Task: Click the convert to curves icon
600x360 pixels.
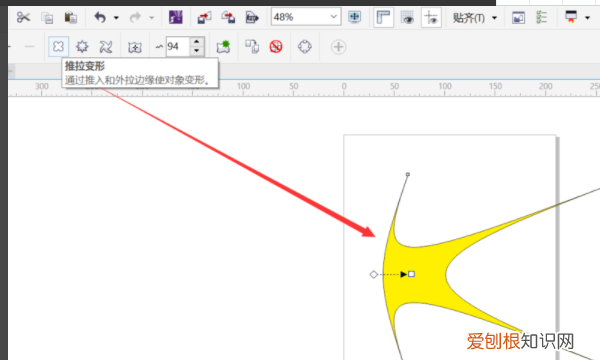Action: [x=305, y=47]
